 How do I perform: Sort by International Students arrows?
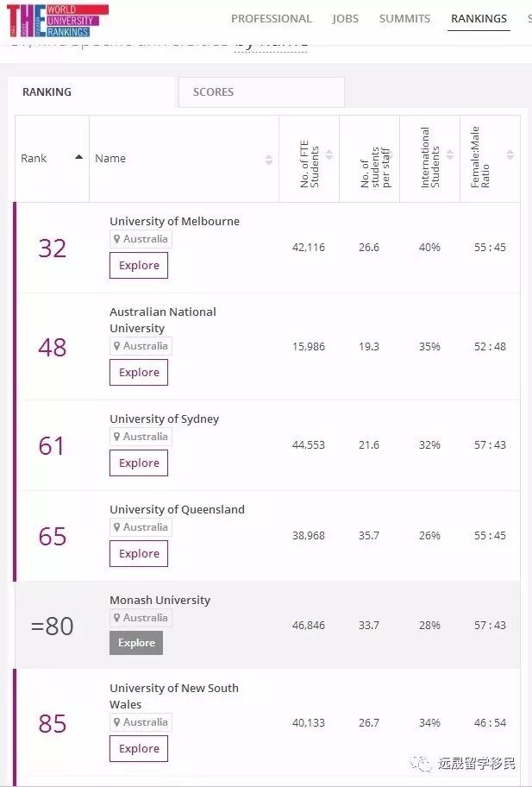449,155
